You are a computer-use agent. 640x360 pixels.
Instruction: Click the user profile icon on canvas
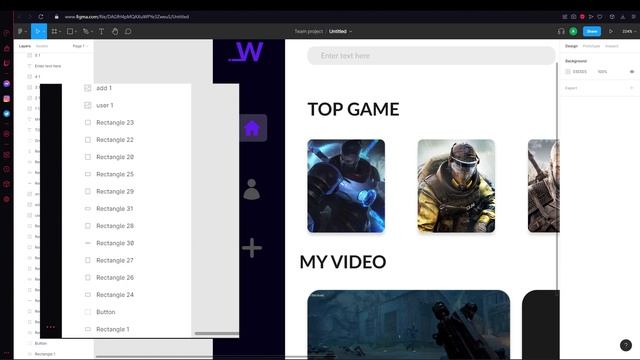pos(251,189)
